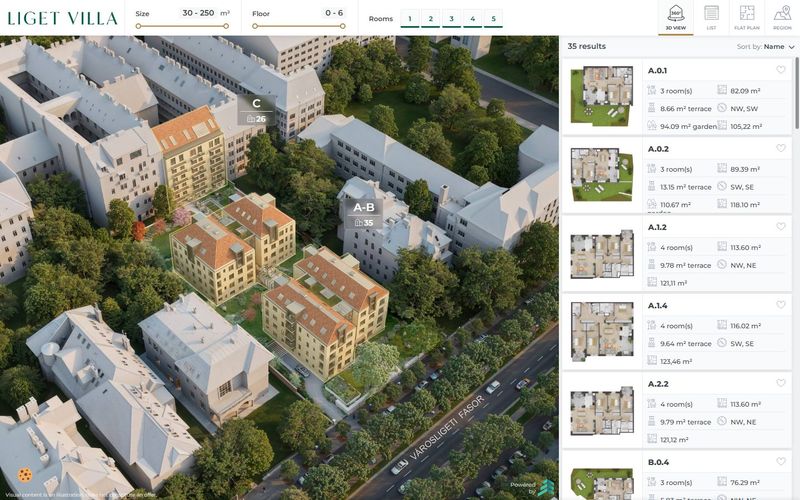Click the area icon beside 113.60 m² in A.1.2
Viewport: 800px width, 500px height.
coord(722,247)
